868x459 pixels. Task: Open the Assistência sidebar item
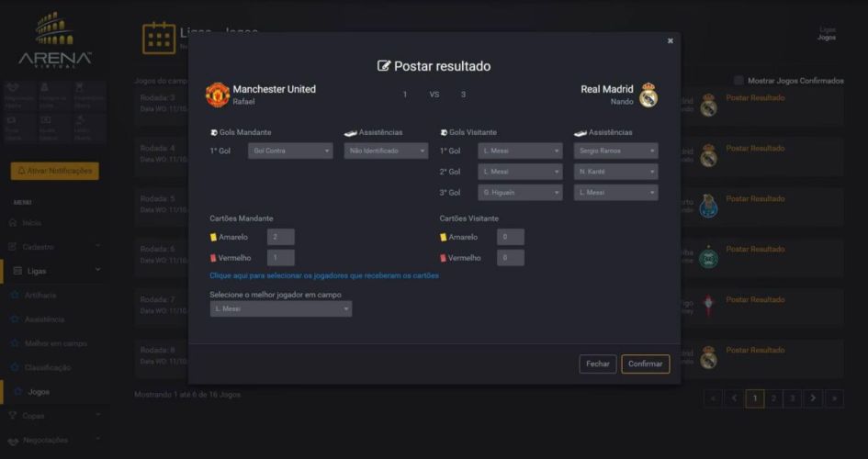44,319
